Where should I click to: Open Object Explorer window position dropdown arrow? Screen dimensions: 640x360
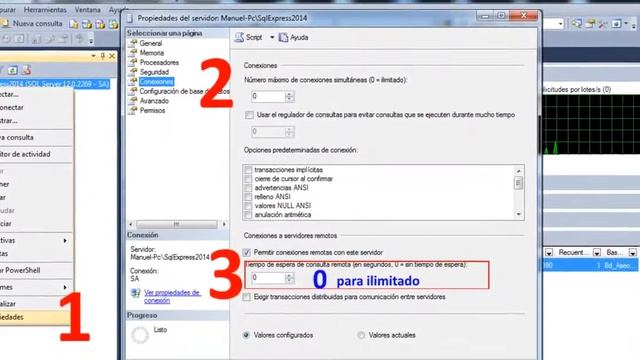click(94, 56)
